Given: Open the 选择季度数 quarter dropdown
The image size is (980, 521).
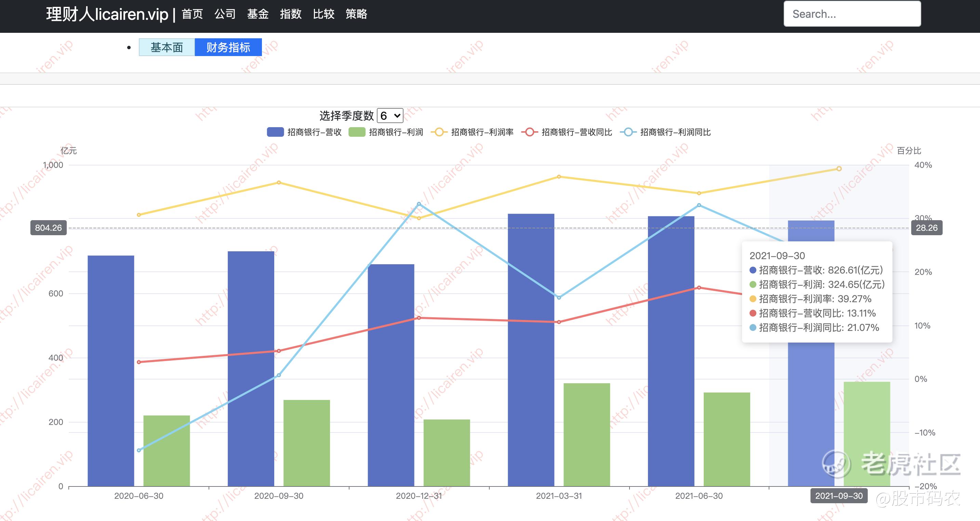Looking at the screenshot, I should pyautogui.click(x=390, y=116).
